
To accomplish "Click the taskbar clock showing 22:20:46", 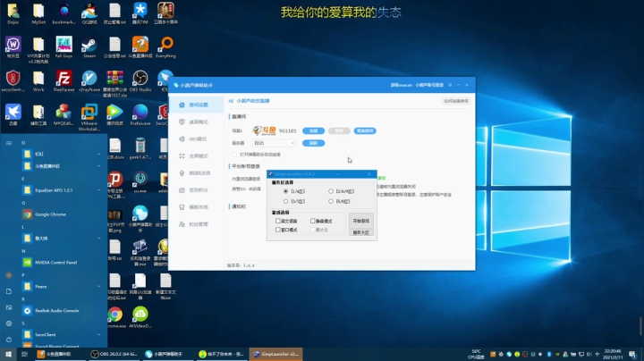I will (613, 354).
